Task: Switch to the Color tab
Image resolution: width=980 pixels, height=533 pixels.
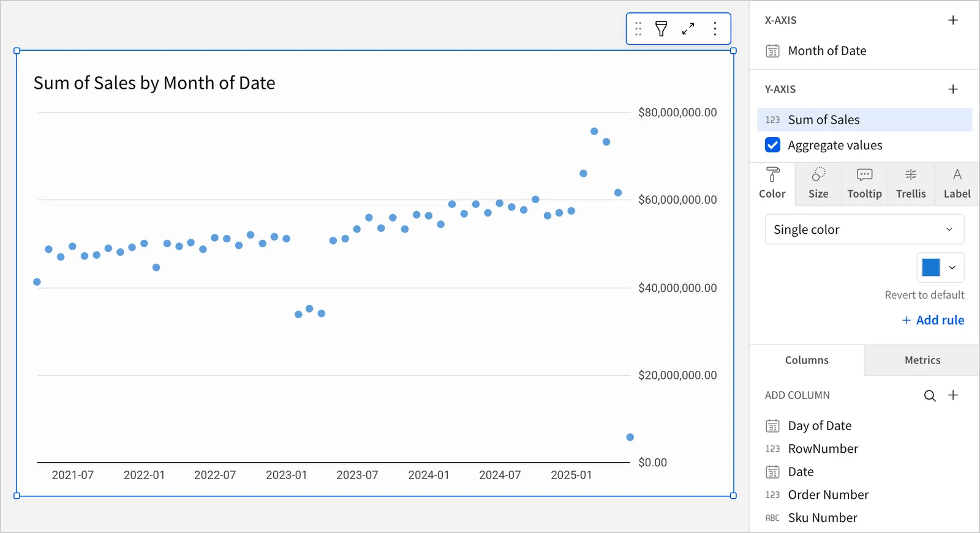Action: click(772, 184)
